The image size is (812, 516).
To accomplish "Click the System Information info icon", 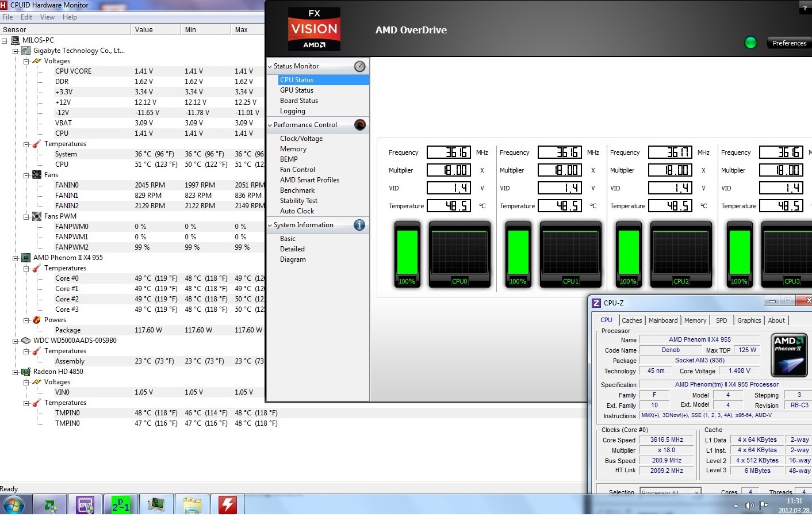I will point(359,225).
